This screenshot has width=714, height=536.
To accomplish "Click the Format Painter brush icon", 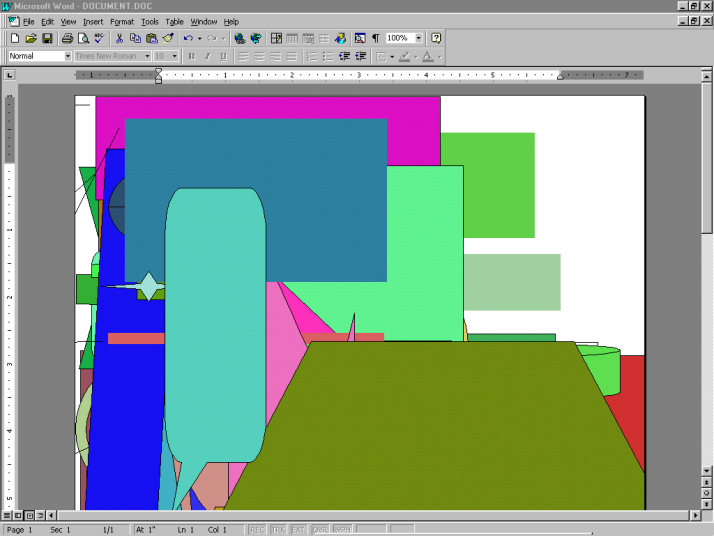I will 168,38.
